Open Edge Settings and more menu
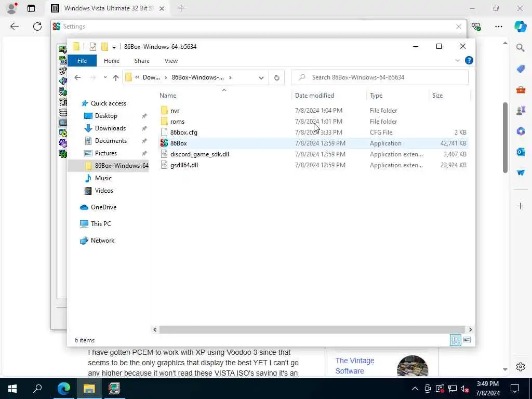Screen dimensions: 532x399 [498, 26]
